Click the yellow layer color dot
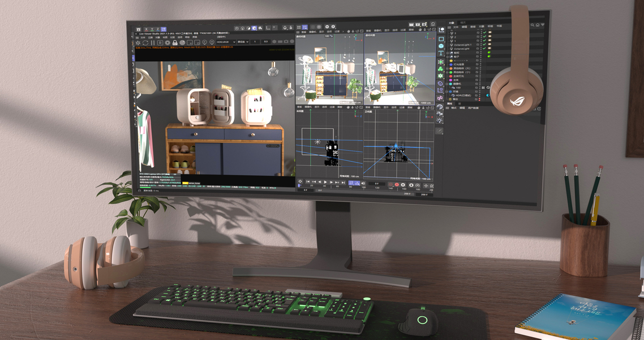644x340 pixels. point(451,61)
